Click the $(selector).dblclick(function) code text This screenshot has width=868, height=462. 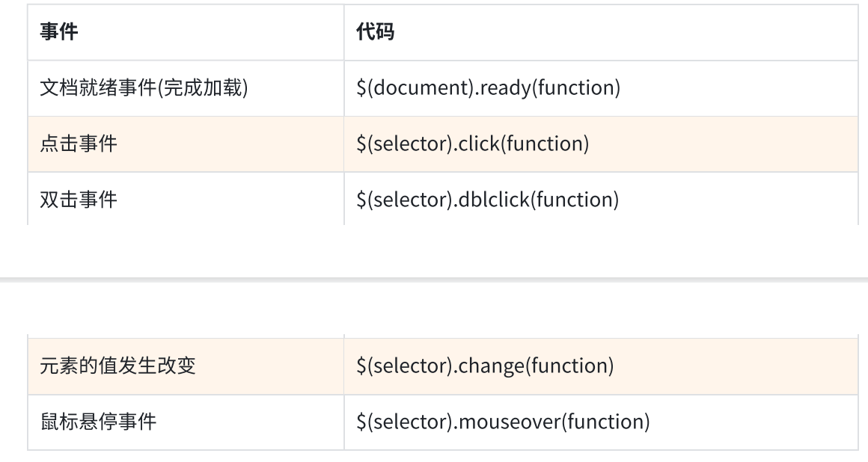[x=487, y=200]
